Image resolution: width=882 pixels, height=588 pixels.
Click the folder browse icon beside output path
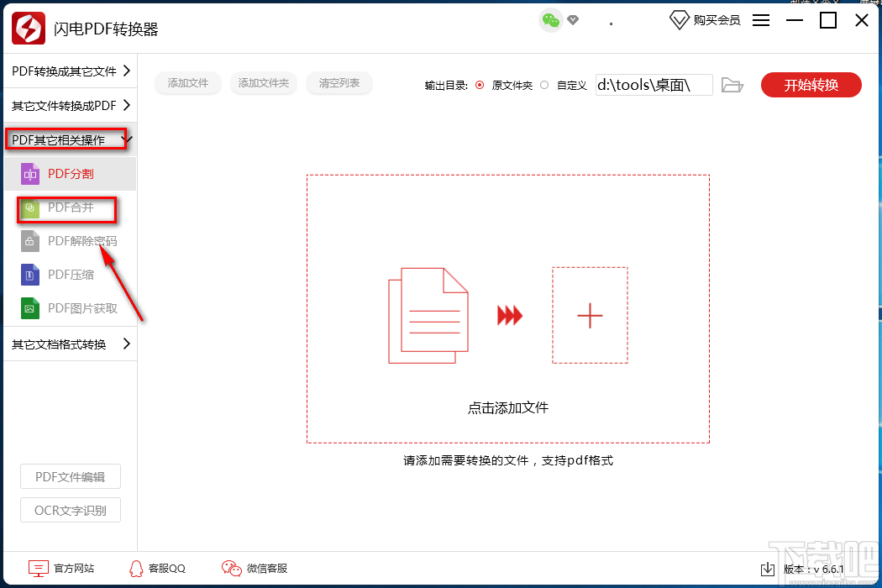(732, 84)
